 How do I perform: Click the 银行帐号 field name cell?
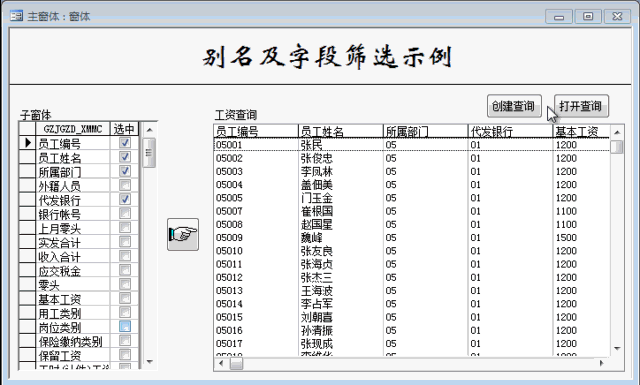point(73,214)
